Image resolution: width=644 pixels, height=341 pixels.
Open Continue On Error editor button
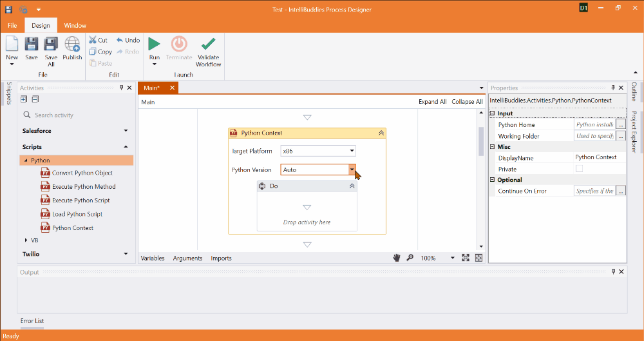point(621,191)
